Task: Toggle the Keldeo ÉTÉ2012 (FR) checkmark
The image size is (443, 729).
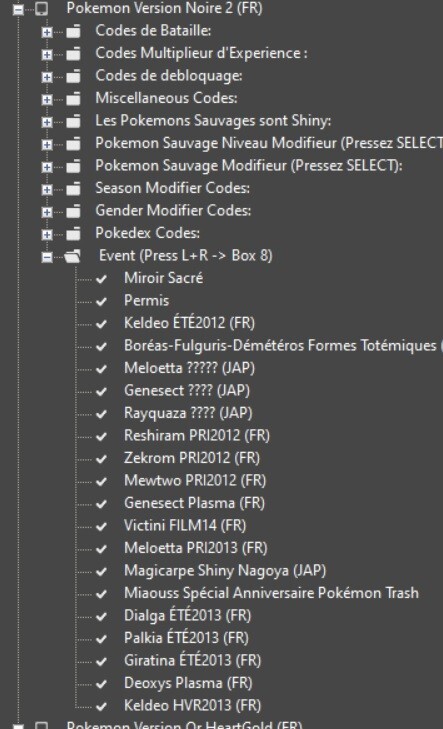Action: 101,324
